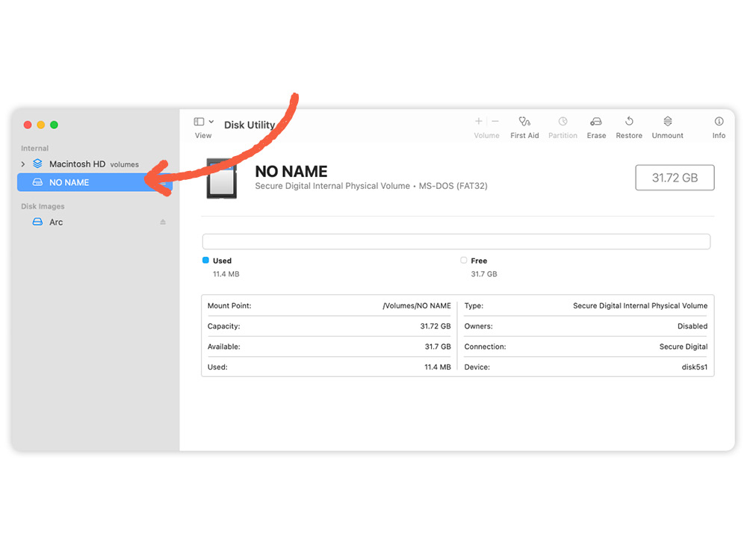Select Arc under Disk Images
This screenshot has width=747, height=560.
pyautogui.click(x=56, y=223)
